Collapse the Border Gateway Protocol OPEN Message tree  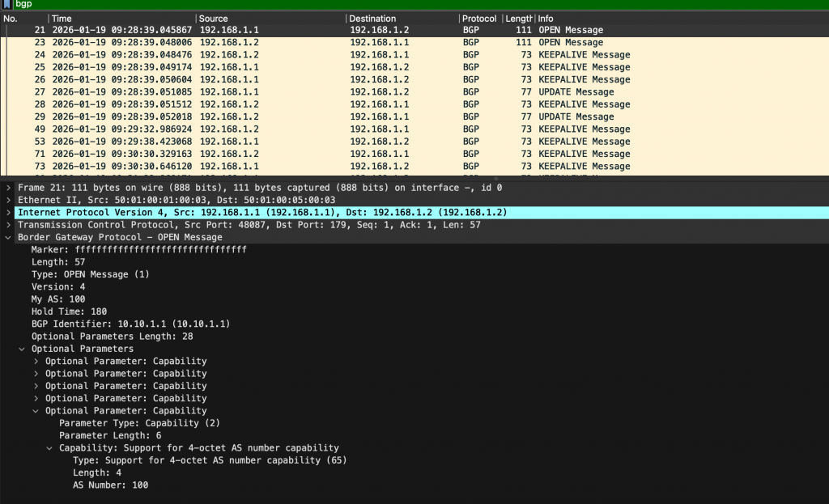click(x=8, y=238)
